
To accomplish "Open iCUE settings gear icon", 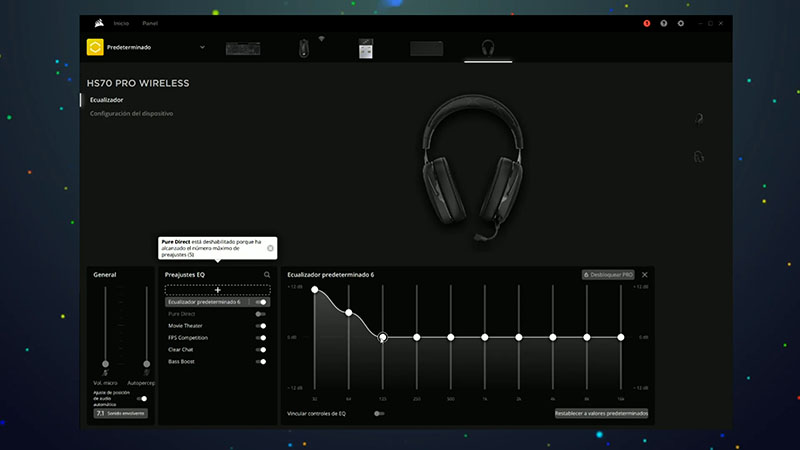I will pyautogui.click(x=681, y=23).
